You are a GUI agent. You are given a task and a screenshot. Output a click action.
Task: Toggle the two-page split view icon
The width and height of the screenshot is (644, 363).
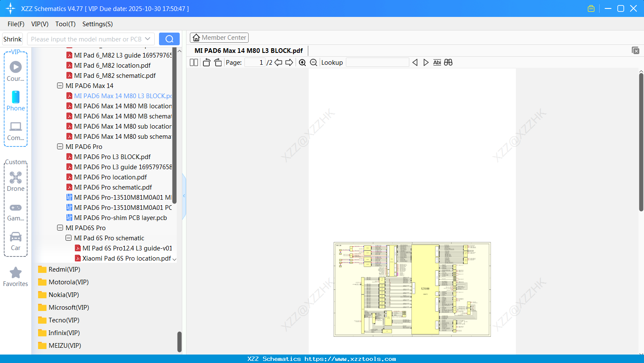[x=194, y=63]
